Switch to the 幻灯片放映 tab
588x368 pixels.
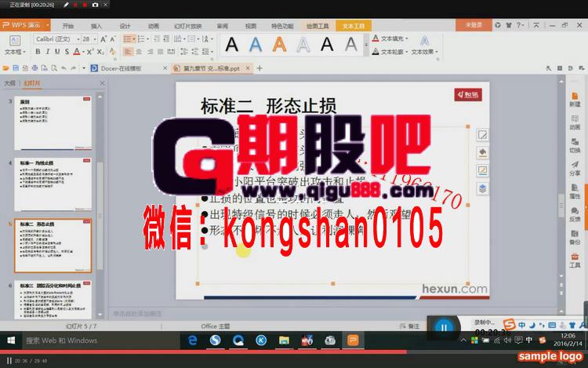pyautogui.click(x=188, y=26)
